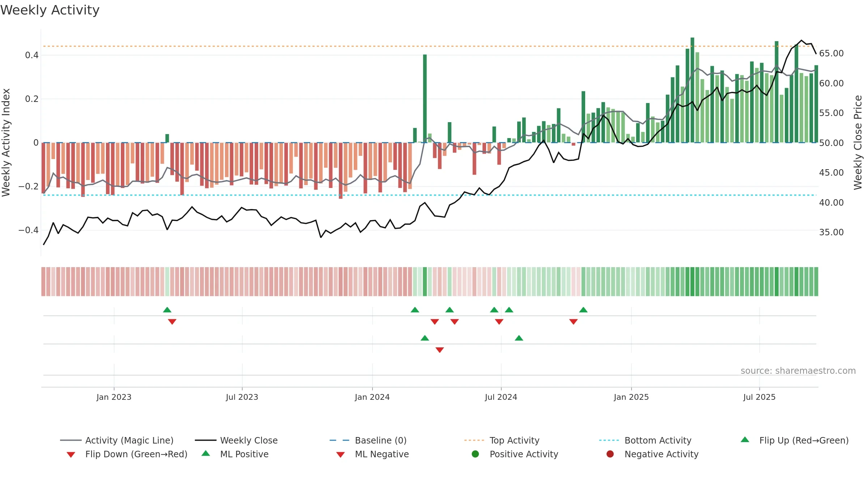Click the Bottom Activity legend line icon
The image size is (868, 488).
(x=609, y=440)
